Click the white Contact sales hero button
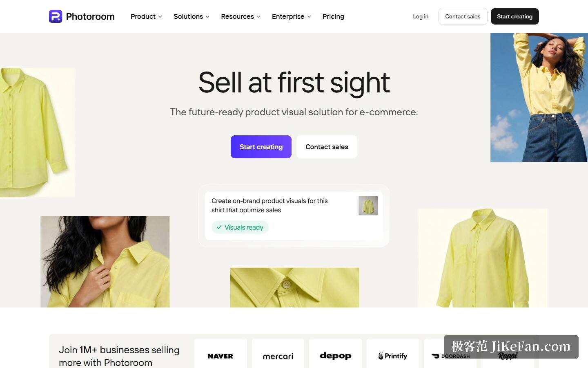 point(327,147)
